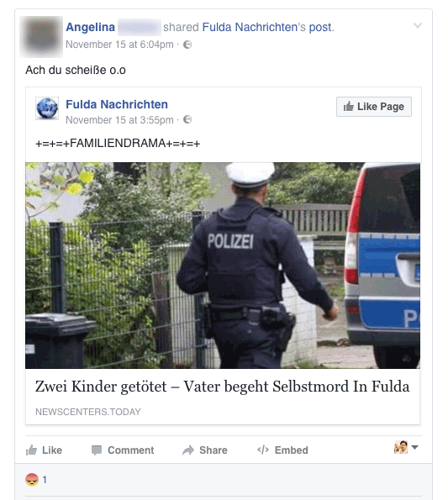Expand the profile selector arrow next to avatar

tap(414, 447)
